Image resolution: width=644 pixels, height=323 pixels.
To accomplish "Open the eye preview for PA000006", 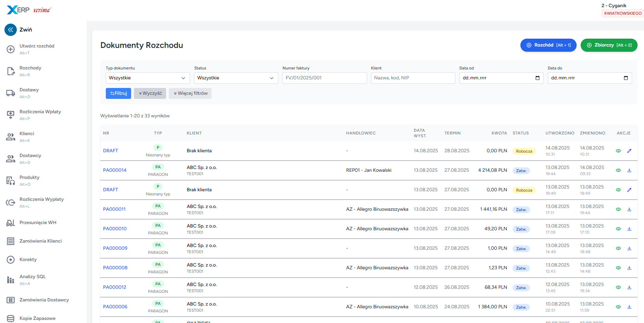I will pyautogui.click(x=618, y=307).
